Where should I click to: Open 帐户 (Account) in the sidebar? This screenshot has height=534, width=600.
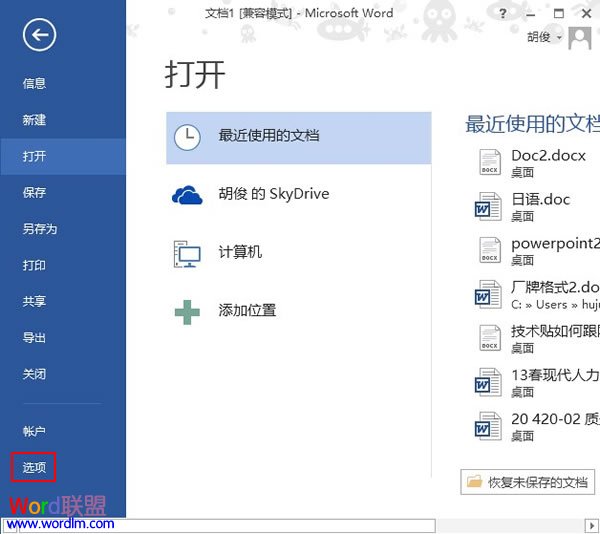coord(35,431)
